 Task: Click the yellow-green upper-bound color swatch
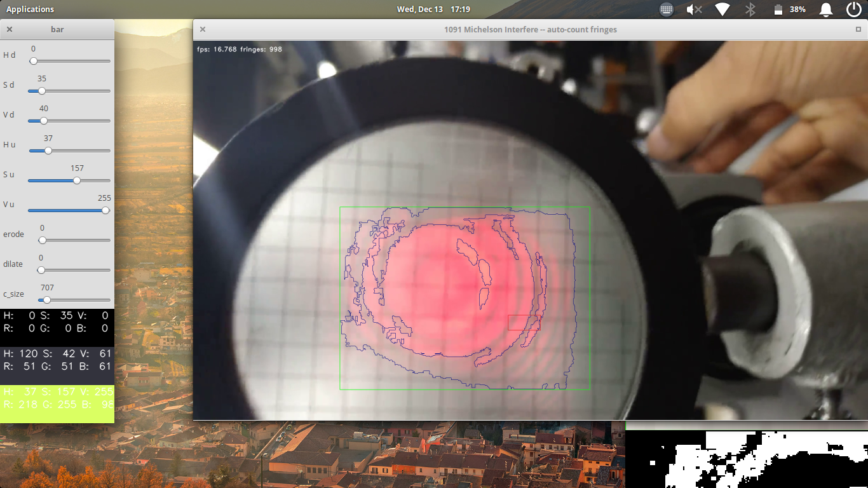coord(57,403)
